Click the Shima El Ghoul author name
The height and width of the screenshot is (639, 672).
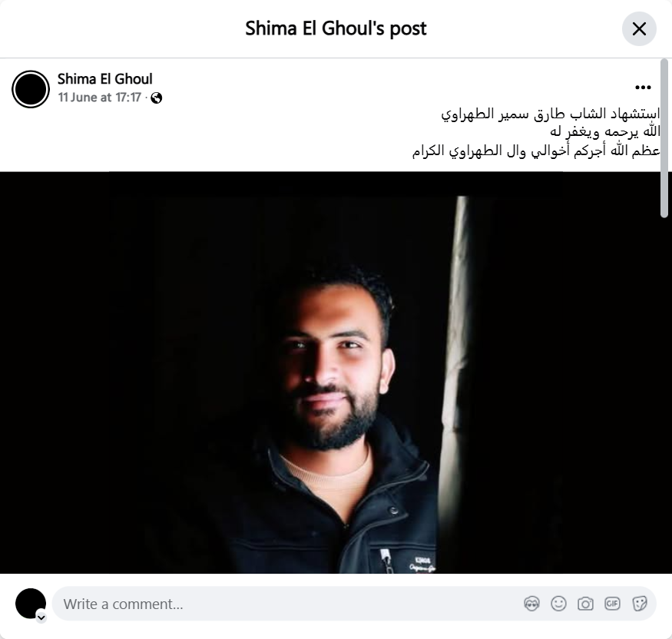pyautogui.click(x=105, y=79)
